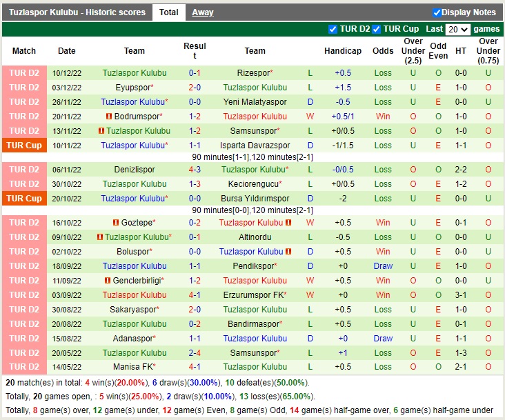Click the 4-1 score against Erzurumspor FK
The image size is (505, 420).
pos(195,295)
